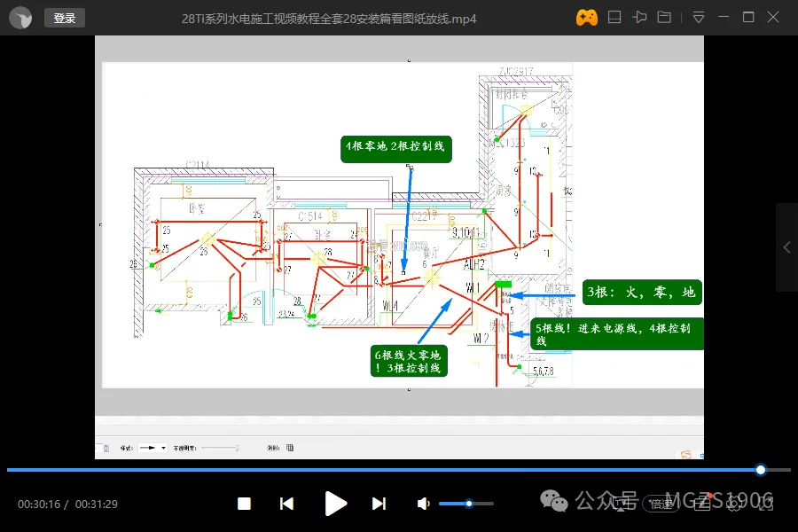Maximize the player window

(748, 18)
